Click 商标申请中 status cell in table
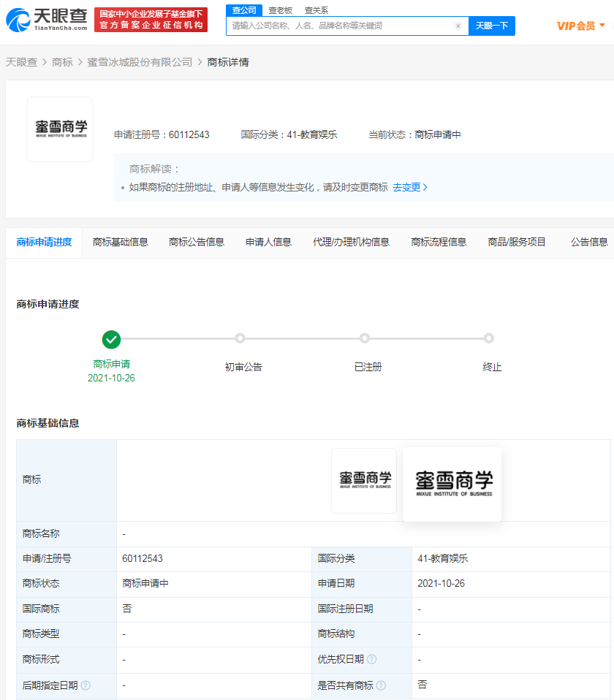 [x=145, y=584]
